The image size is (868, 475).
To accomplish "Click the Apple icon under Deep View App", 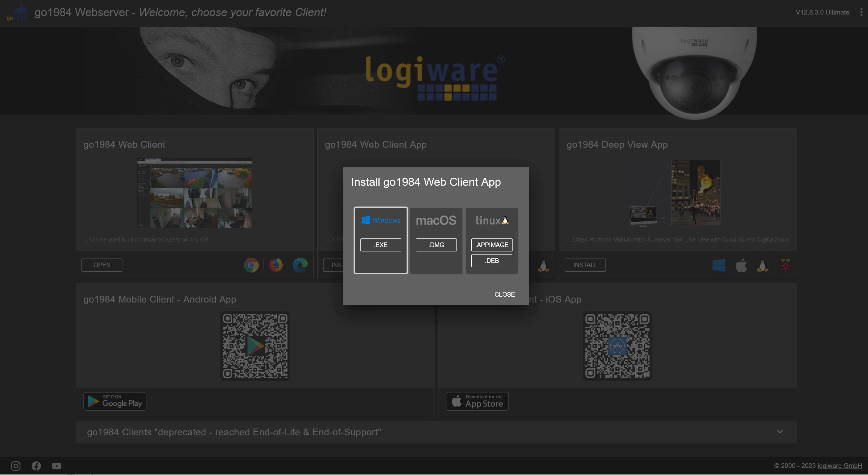I will click(x=741, y=265).
